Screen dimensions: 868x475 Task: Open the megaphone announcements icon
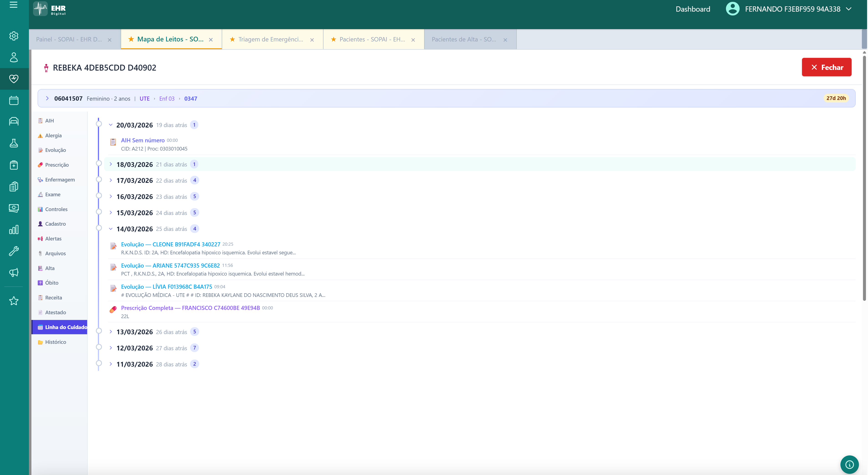[14, 272]
